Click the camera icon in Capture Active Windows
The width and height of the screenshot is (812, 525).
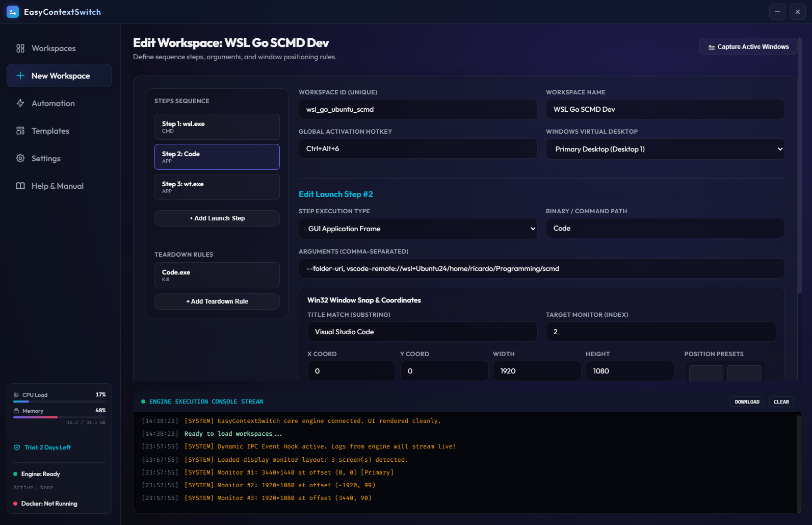(712, 47)
